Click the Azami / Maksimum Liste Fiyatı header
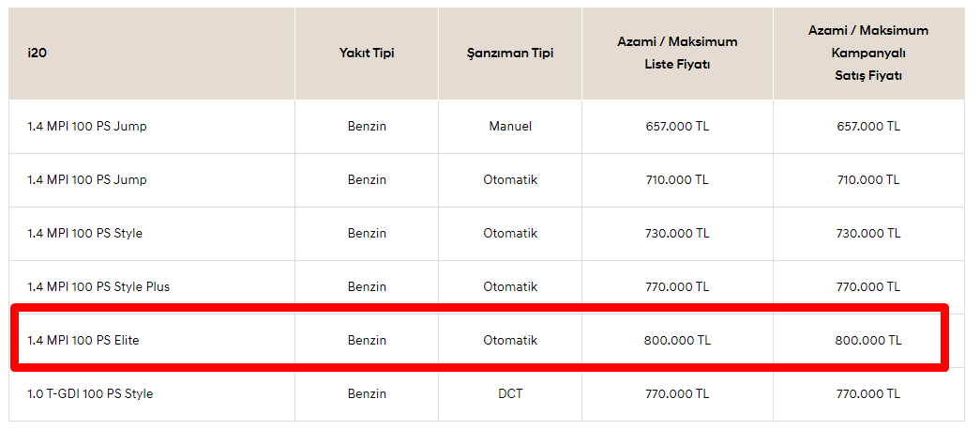This screenshot has height=430, width=980. [x=677, y=54]
